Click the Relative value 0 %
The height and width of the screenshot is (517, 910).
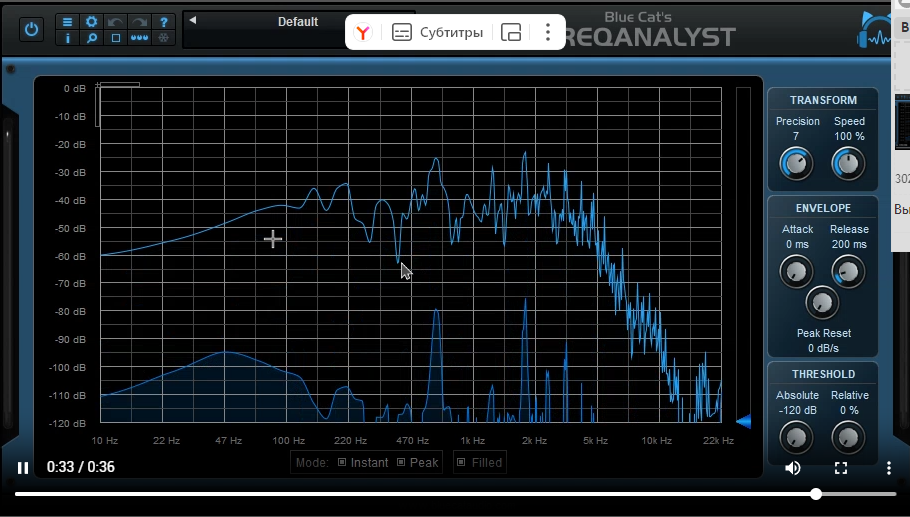pyautogui.click(x=849, y=410)
